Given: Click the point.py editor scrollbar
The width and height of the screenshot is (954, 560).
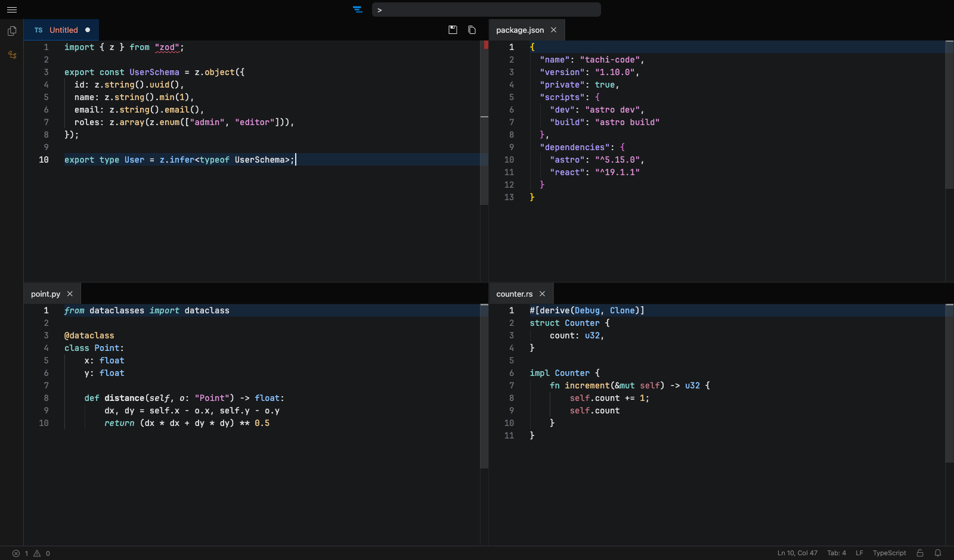Looking at the screenshot, I should (484, 387).
